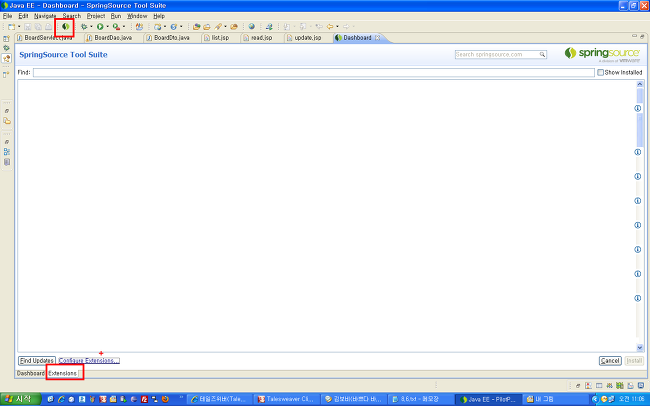Screen dimensions: 650x406
Task: Click the Save toolbar icon
Action: pyautogui.click(x=27, y=27)
